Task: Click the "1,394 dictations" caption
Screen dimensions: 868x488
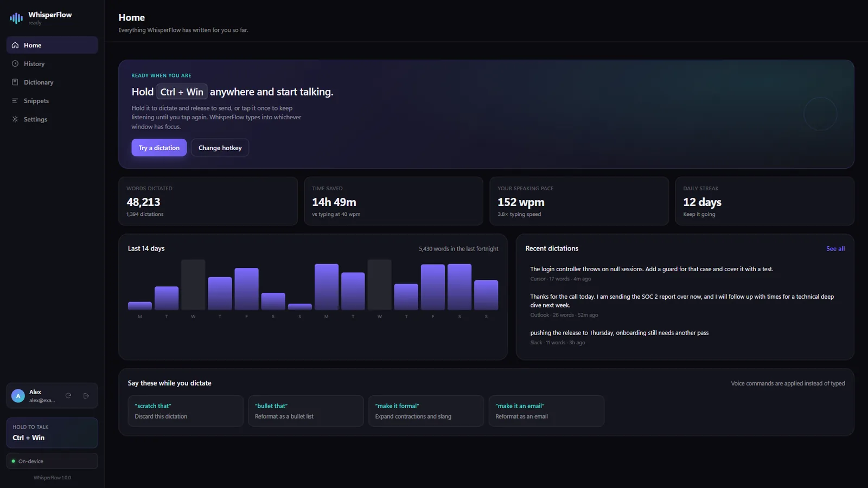Action: pos(145,215)
